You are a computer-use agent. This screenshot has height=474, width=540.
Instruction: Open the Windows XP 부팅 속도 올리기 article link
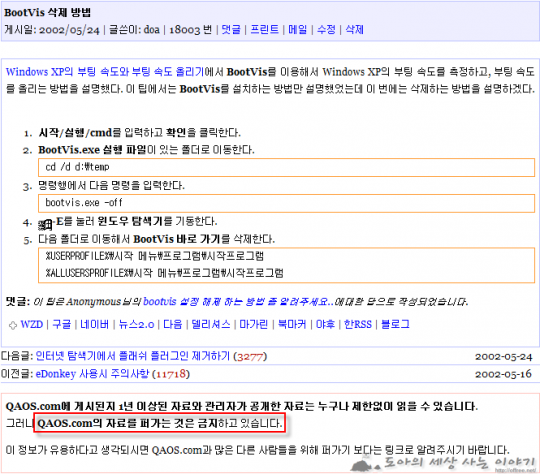tap(105, 72)
